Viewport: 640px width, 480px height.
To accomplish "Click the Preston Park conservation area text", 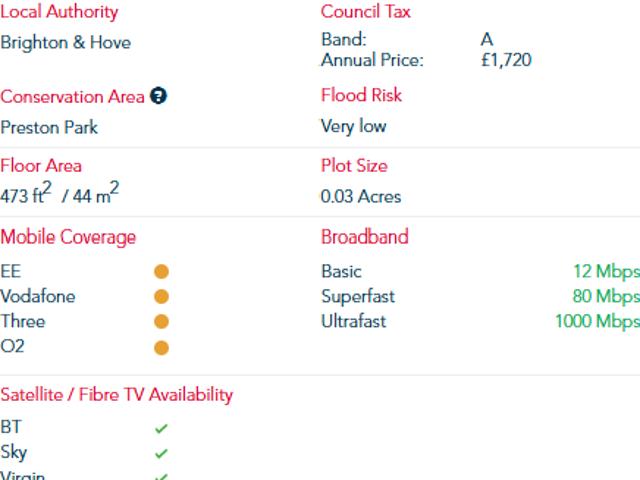I will [49, 127].
